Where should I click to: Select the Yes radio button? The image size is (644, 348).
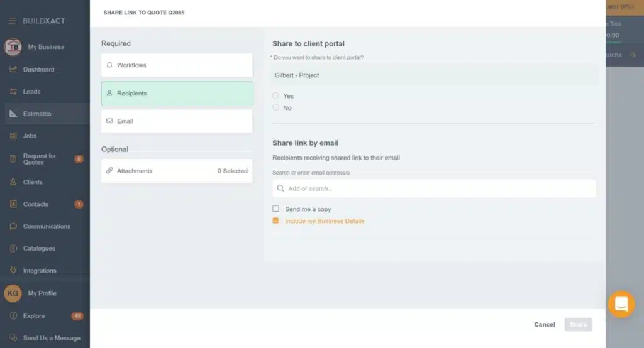[275, 96]
